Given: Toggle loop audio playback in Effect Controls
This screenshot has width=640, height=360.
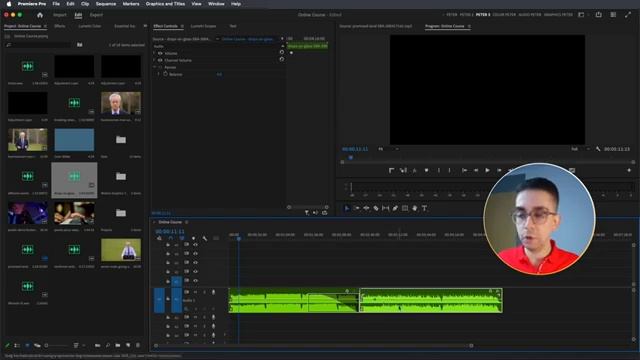Looking at the screenshot, I should tap(324, 213).
